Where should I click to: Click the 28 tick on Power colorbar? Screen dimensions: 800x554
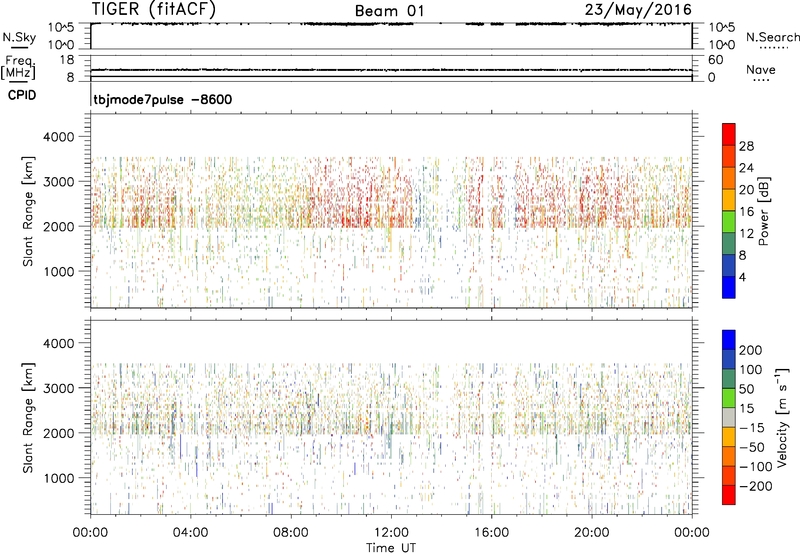(x=746, y=146)
